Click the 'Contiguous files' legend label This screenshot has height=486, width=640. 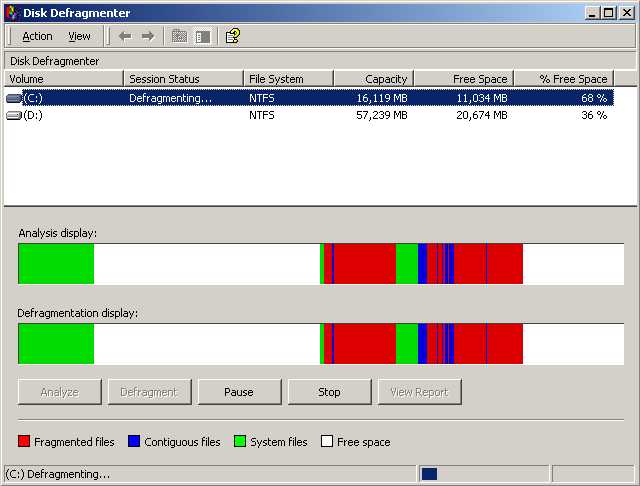click(x=182, y=442)
